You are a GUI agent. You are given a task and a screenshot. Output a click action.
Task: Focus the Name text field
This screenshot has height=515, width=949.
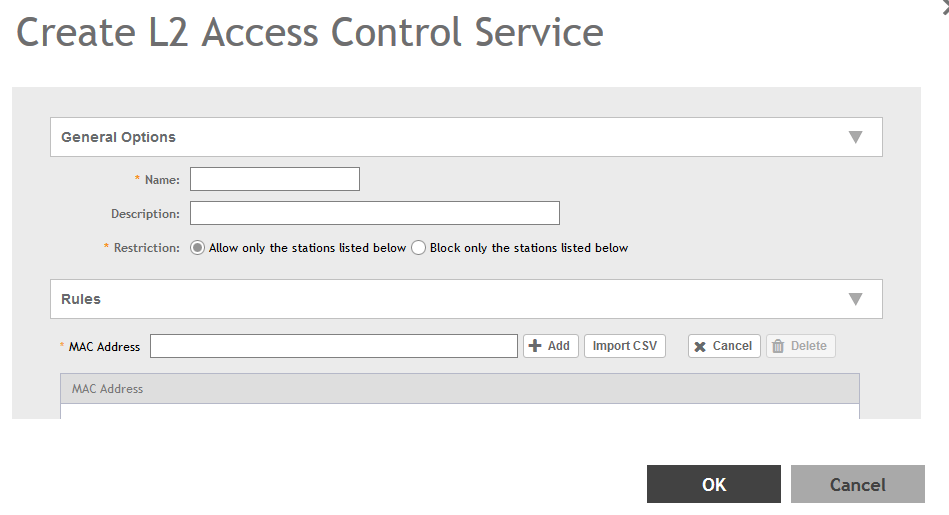click(275, 179)
